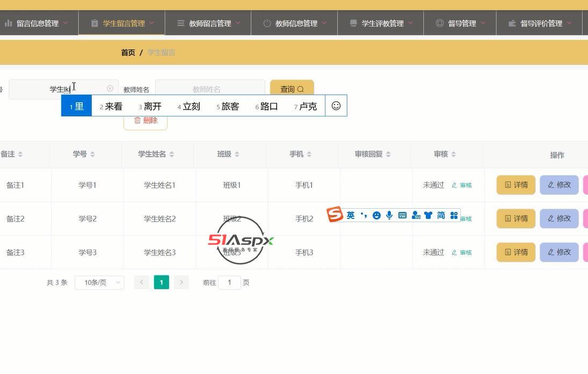Viewport: 588px width, 374px height.
Task: Clear the student search input with X icon
Action: [x=110, y=89]
